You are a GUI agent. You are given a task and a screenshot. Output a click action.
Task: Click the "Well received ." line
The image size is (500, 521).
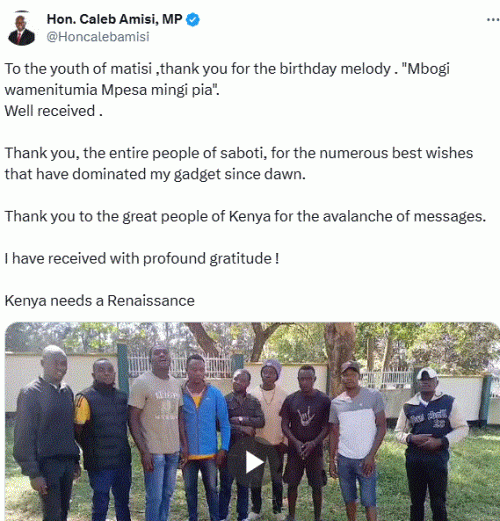coord(53,111)
